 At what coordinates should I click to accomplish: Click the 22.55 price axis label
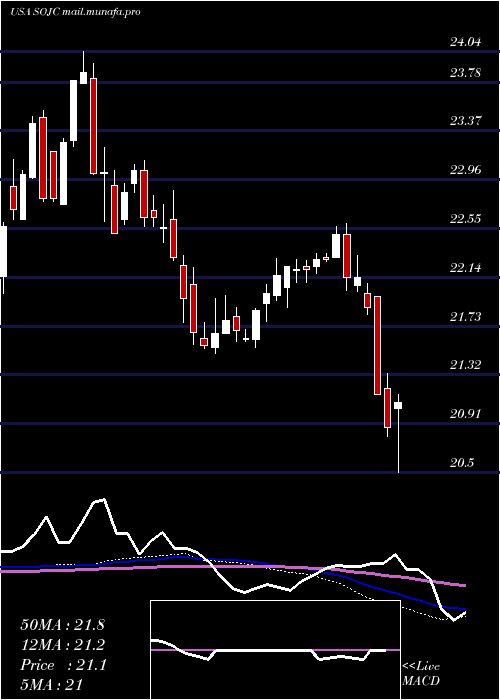point(466,219)
